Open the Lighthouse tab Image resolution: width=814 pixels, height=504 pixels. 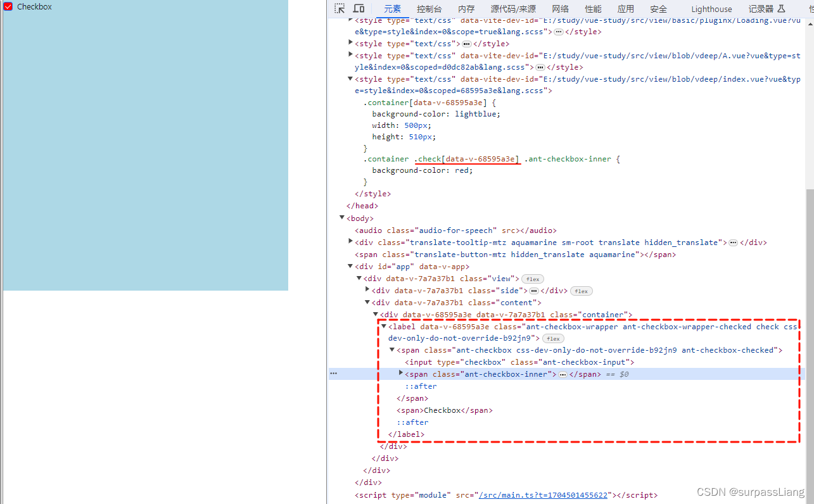tap(711, 9)
